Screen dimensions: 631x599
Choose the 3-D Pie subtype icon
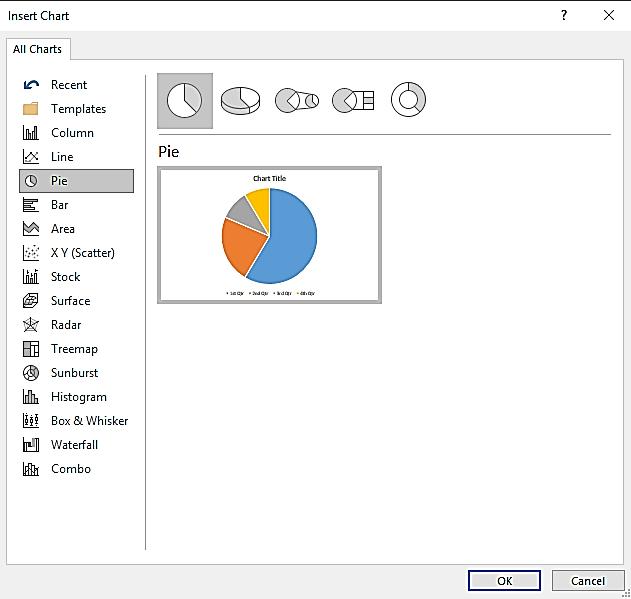coord(240,101)
